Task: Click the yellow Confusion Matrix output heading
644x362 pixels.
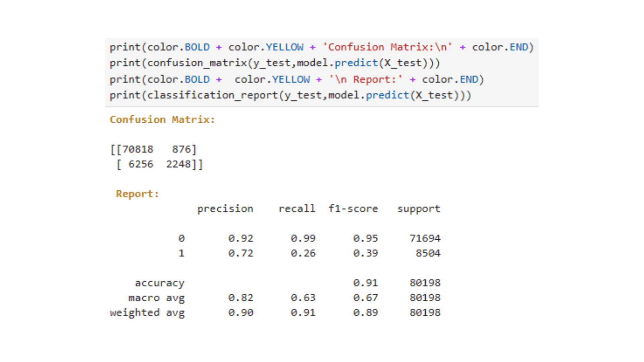Action: (x=162, y=120)
